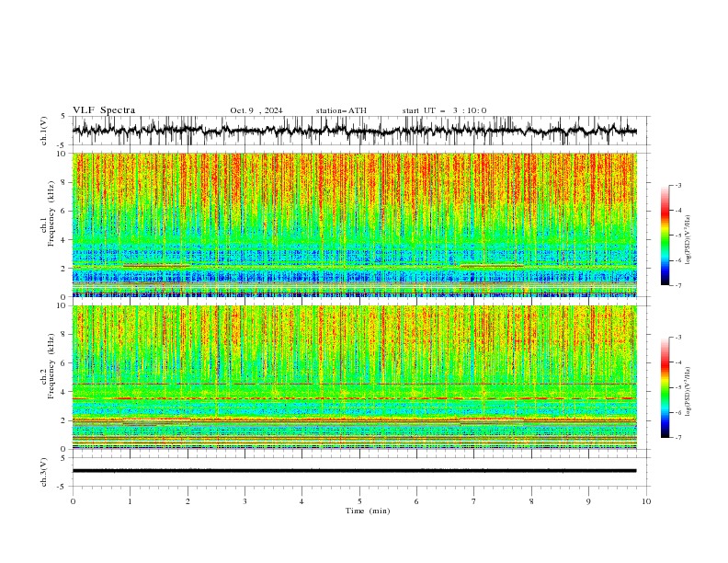The width and height of the screenshot is (728, 563).
Task: Click the 'Time (min)' axis label
Action: point(368,511)
